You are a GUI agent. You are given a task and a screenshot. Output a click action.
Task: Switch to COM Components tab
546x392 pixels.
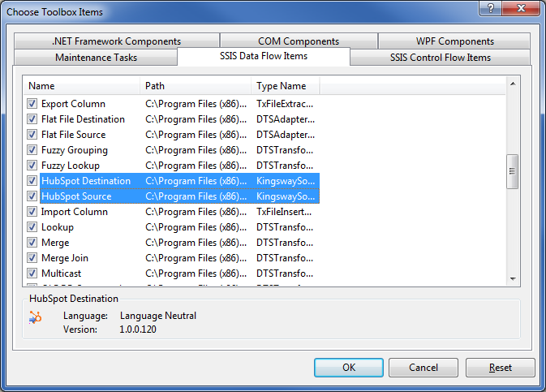pyautogui.click(x=299, y=41)
